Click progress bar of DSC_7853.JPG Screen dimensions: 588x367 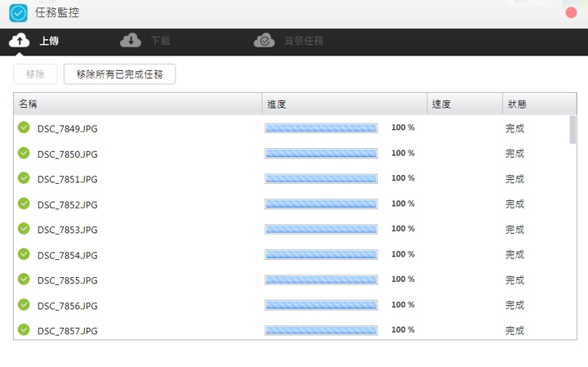(x=321, y=229)
